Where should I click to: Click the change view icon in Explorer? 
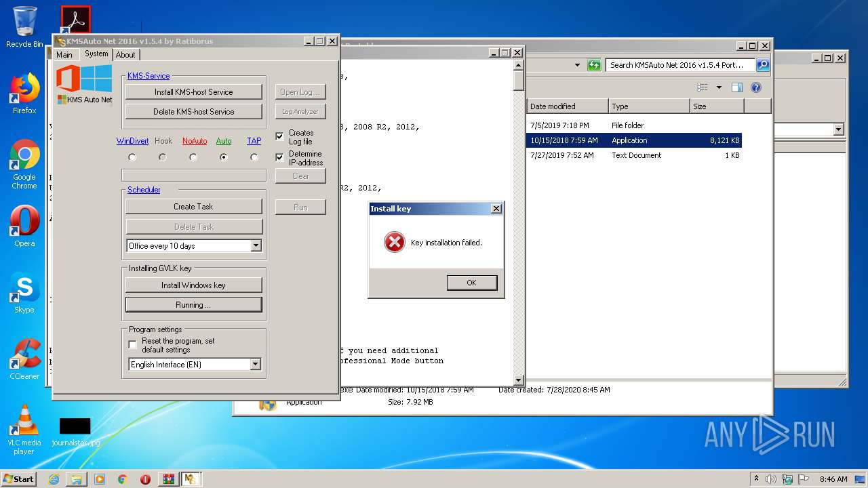(x=703, y=87)
